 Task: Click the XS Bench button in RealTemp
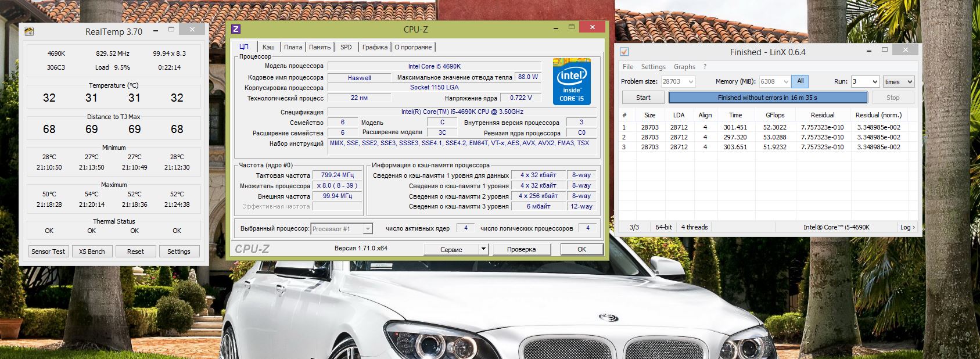pos(92,252)
